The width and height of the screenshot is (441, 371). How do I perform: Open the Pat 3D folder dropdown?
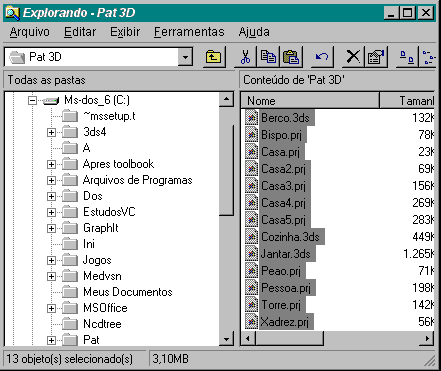click(185, 57)
